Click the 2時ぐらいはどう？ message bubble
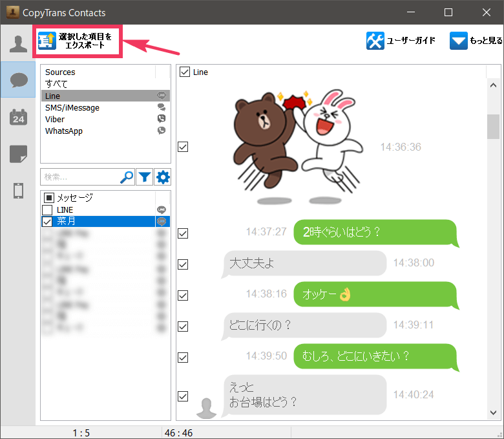Viewport: 504px width, 439px height. [377, 233]
